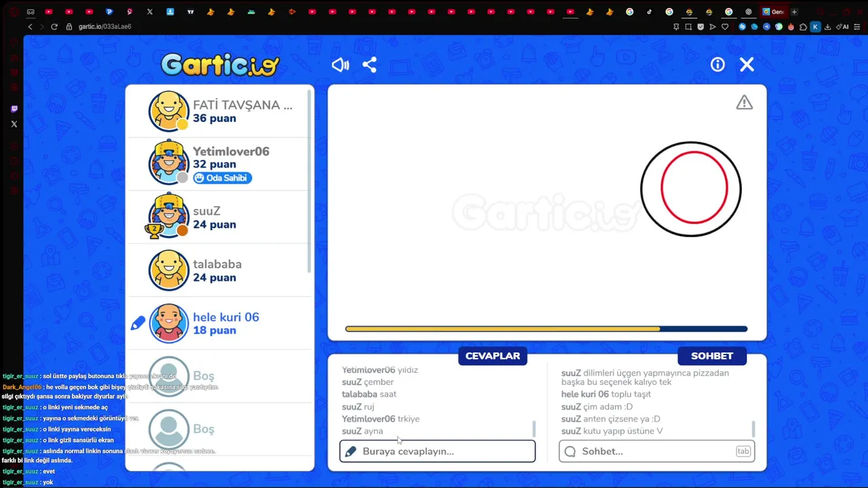Click the blue K extension icon
Viewport: 868px width, 488px height.
point(815,26)
